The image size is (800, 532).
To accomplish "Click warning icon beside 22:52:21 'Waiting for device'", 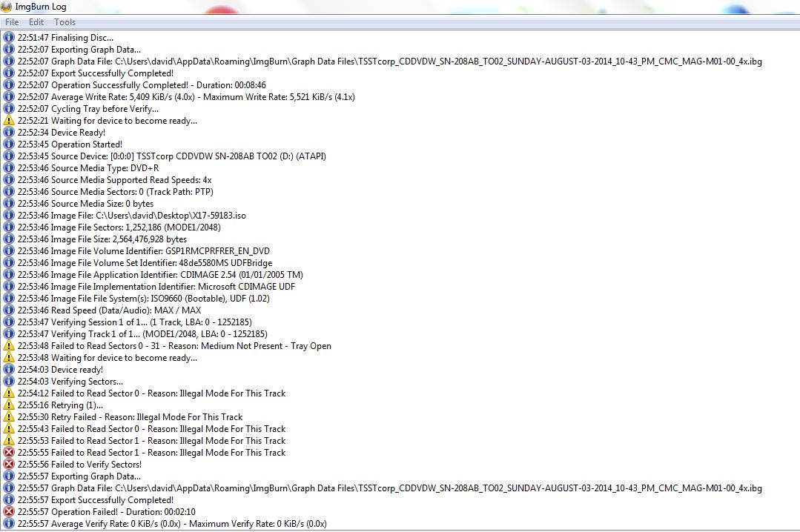I will click(9, 120).
